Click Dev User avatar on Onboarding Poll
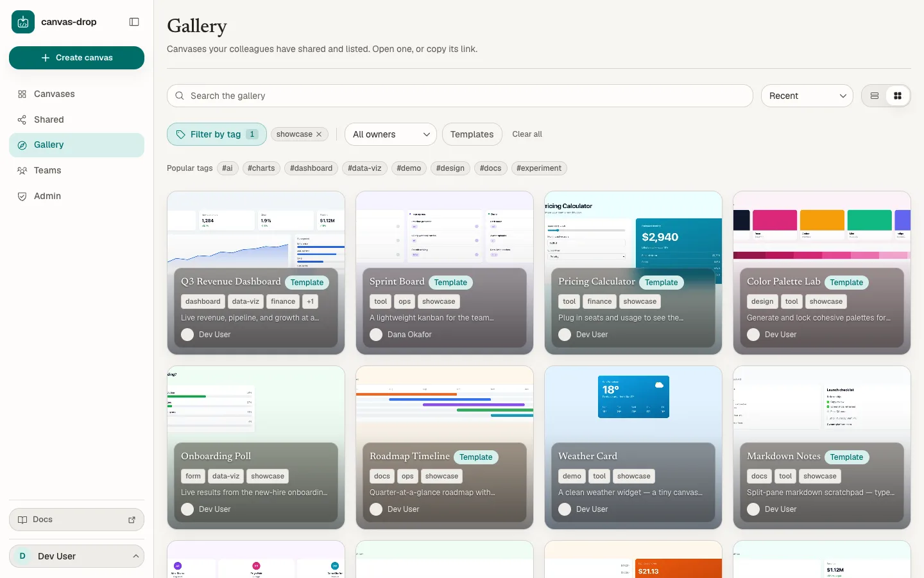Image resolution: width=924 pixels, height=578 pixels. (x=187, y=509)
